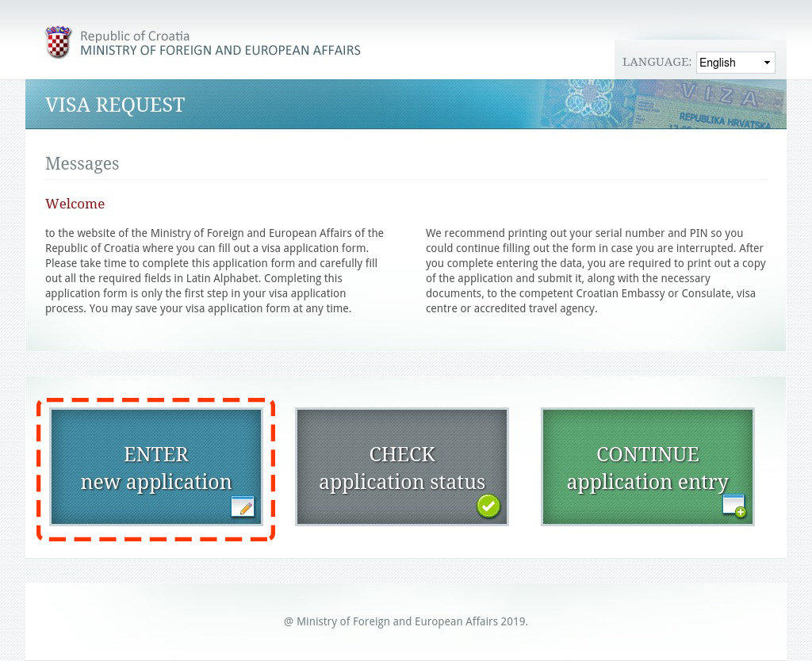812x661 pixels.
Task: Click the Republic of Croatia header text
Action: pos(135,36)
